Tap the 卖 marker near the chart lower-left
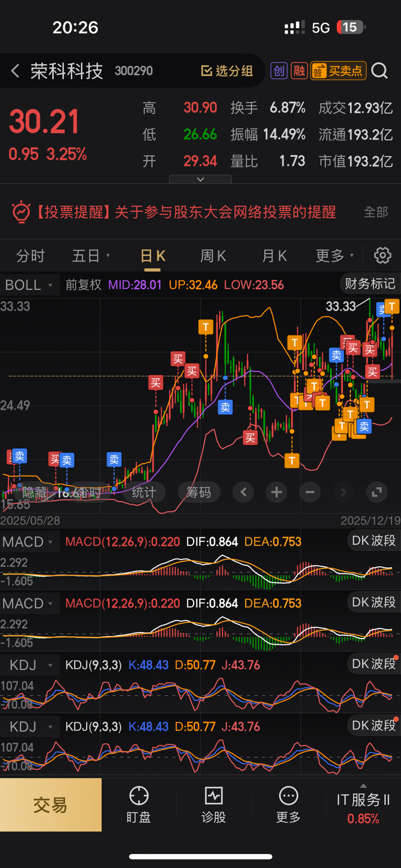This screenshot has width=401, height=868. pos(19,456)
